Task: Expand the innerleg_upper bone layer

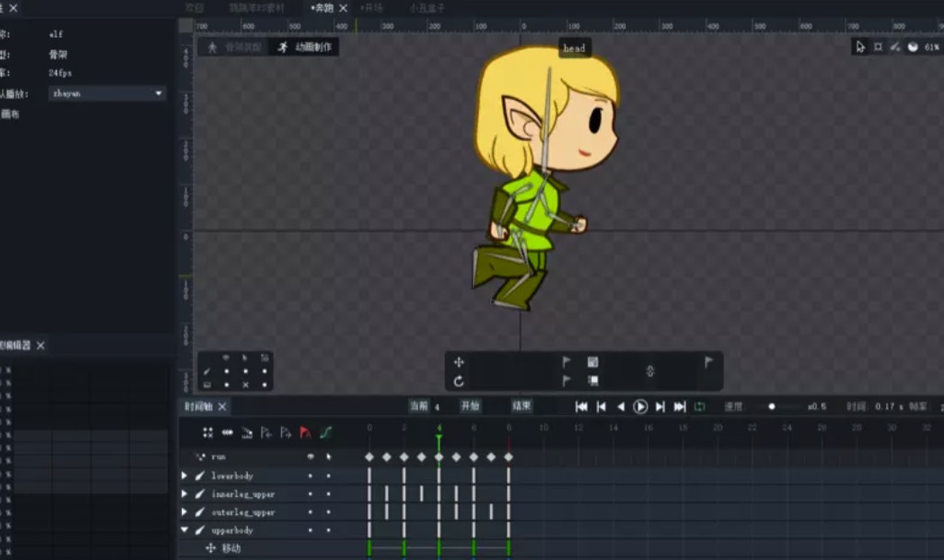Action: click(185, 494)
